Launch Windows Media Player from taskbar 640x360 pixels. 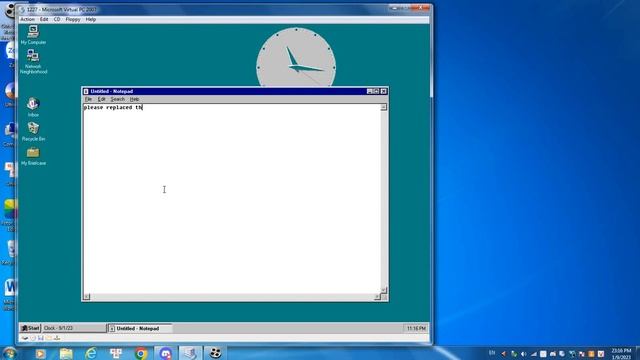coord(40,353)
